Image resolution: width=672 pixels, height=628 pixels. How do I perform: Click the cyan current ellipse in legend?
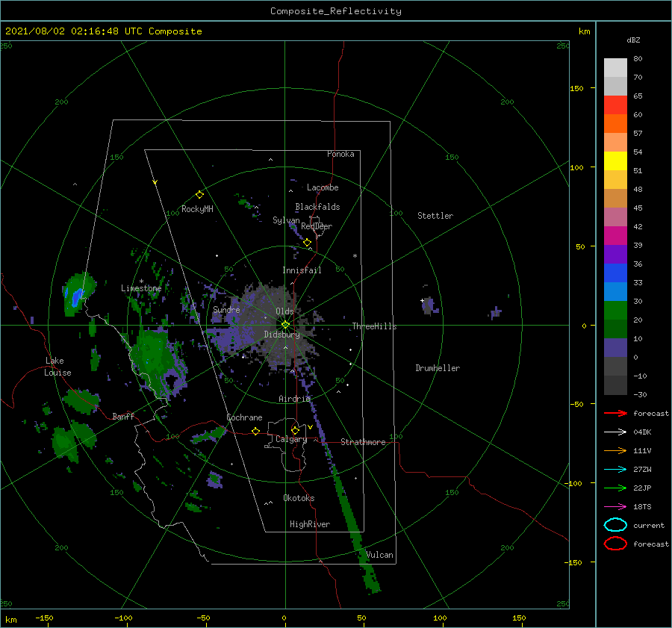tap(615, 525)
